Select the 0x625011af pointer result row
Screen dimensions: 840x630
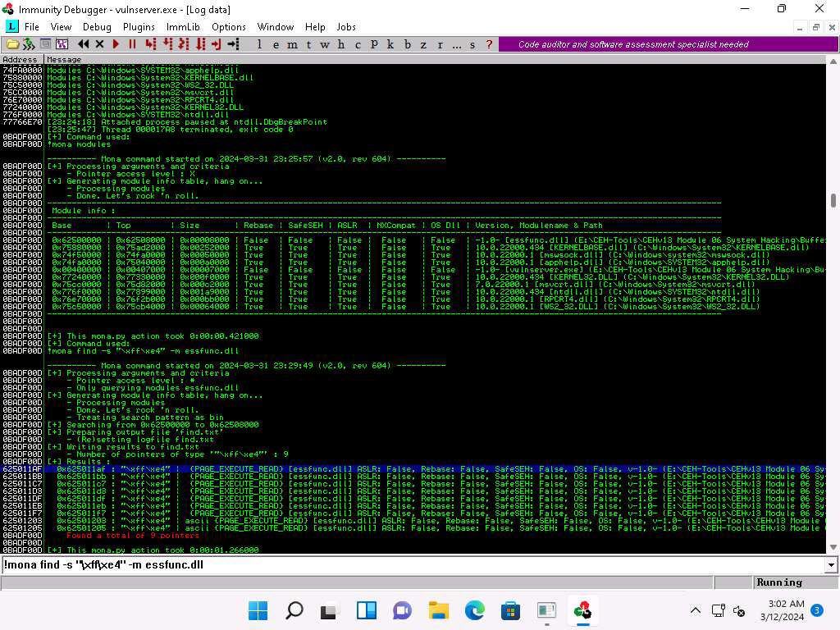(x=410, y=468)
